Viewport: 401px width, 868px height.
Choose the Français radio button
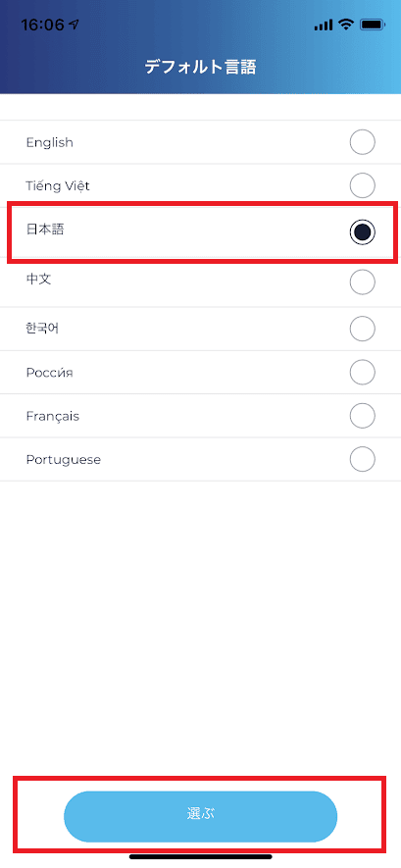(x=363, y=416)
